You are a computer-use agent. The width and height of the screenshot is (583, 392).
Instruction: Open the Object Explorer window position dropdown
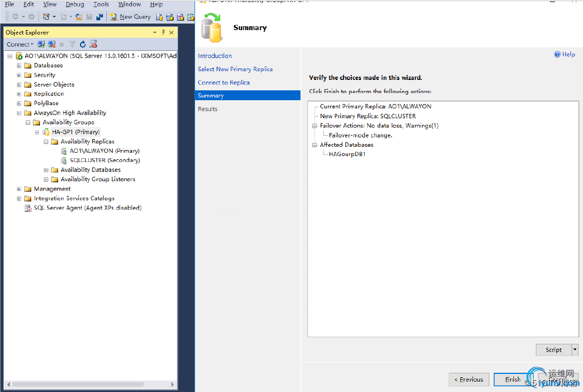click(155, 32)
